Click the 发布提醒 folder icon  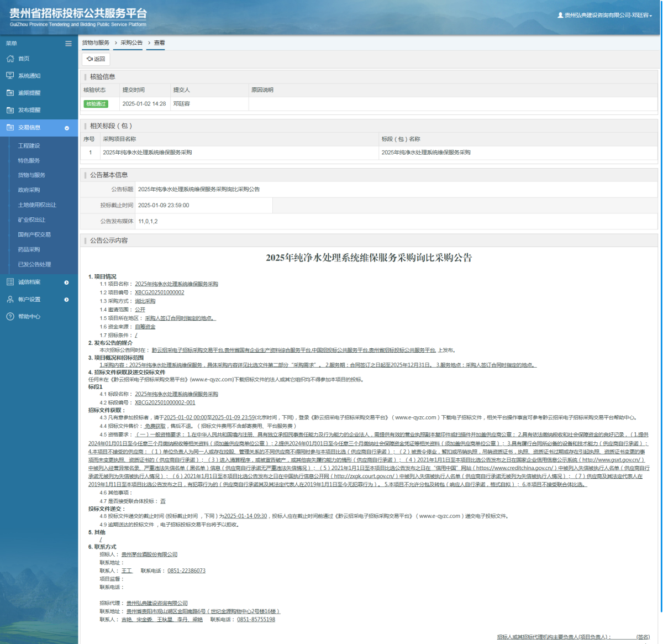click(x=10, y=110)
